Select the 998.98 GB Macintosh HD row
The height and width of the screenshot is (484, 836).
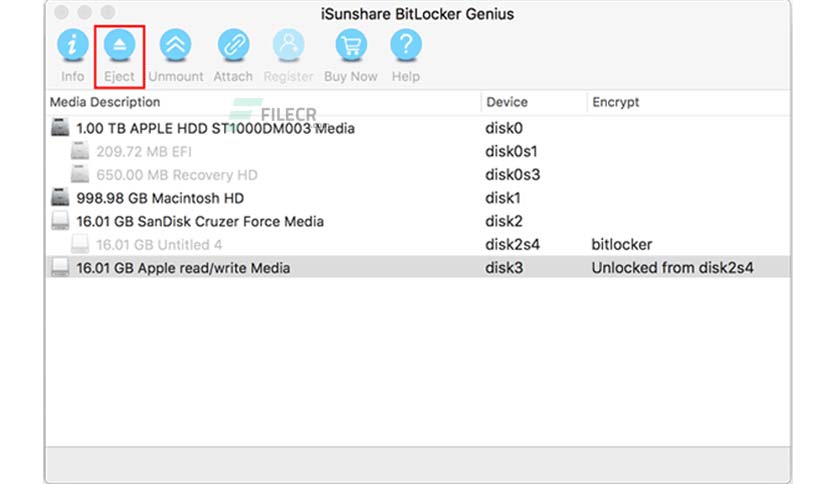pos(419,198)
